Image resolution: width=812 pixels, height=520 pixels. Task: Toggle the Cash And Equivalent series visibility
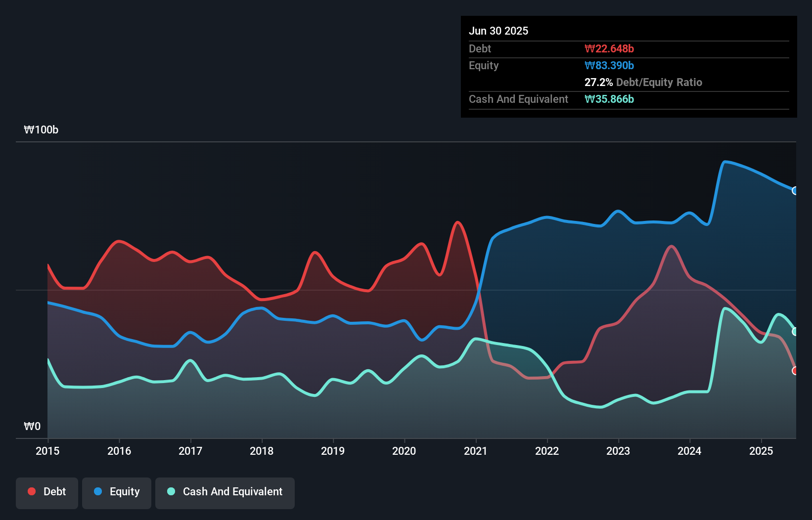click(225, 491)
